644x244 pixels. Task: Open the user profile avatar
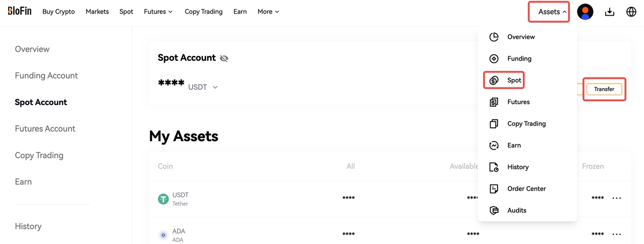coord(585,12)
